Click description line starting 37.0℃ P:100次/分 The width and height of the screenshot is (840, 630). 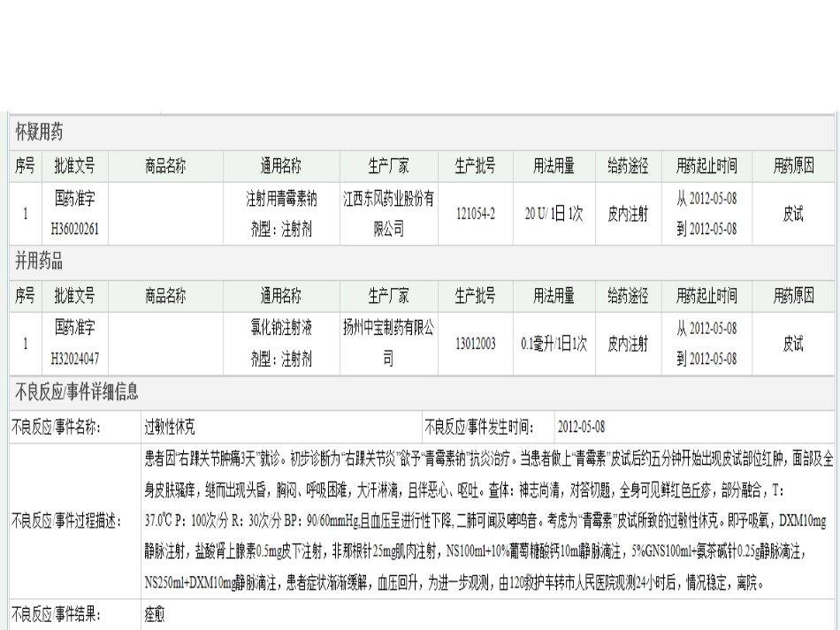click(x=485, y=520)
